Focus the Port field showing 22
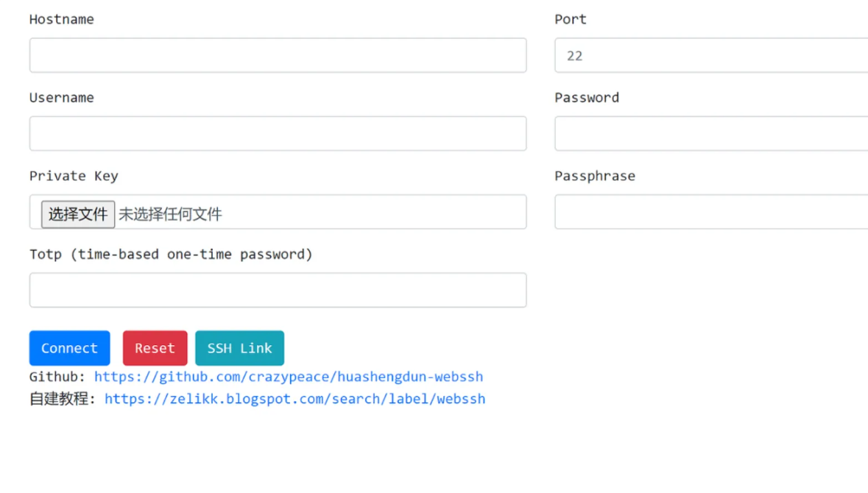The width and height of the screenshot is (868, 493). (x=710, y=55)
